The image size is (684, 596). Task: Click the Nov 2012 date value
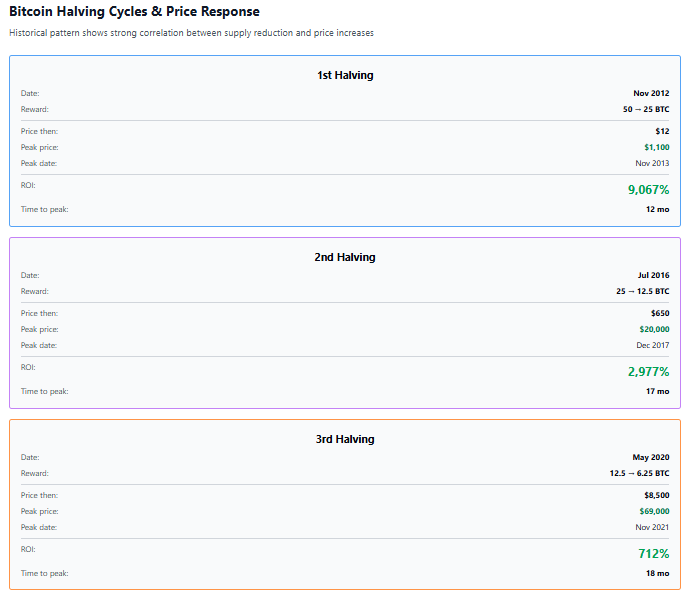pos(651,93)
